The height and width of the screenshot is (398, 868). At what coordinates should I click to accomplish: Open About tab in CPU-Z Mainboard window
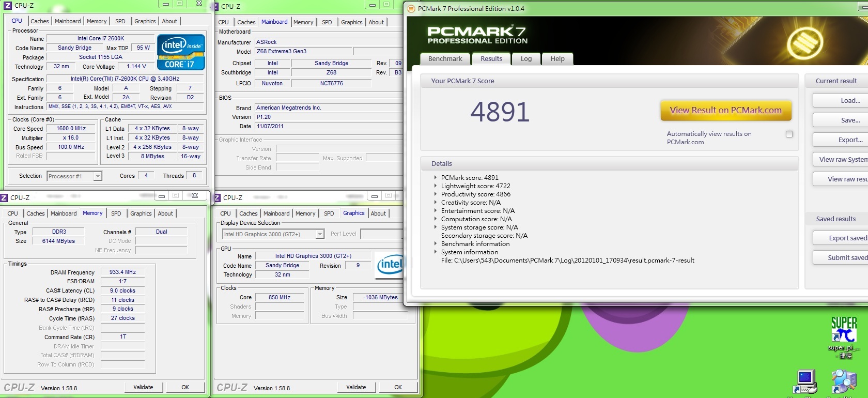click(376, 22)
